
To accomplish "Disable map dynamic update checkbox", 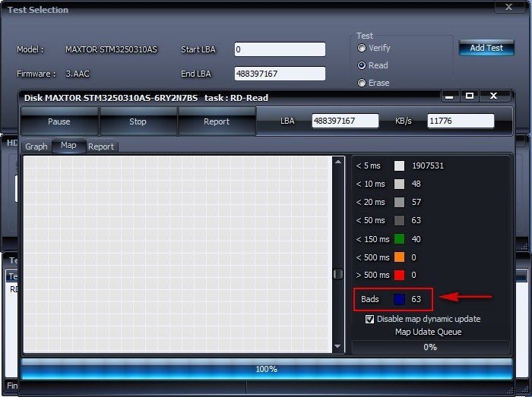I will 370,320.
